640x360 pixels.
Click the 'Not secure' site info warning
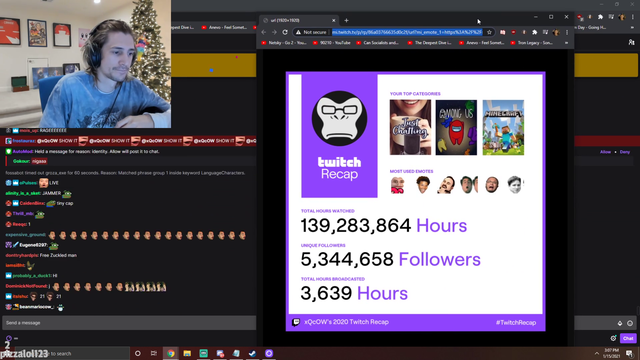[x=311, y=32]
